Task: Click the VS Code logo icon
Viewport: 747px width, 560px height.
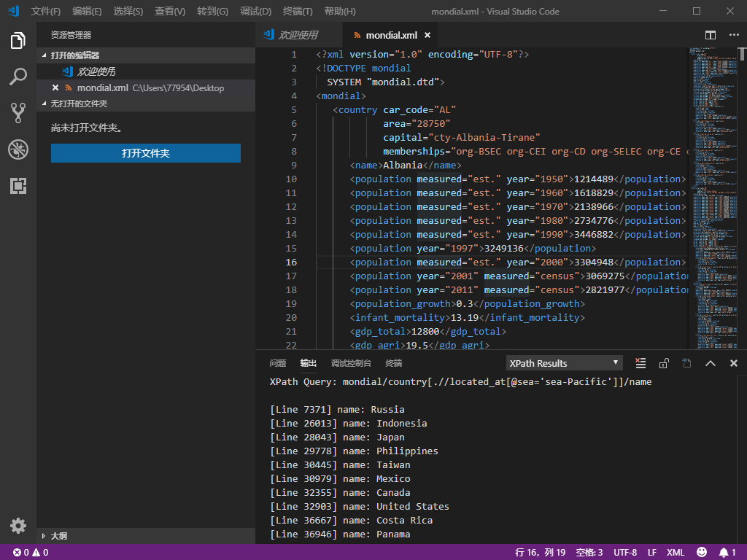Action: [13, 10]
